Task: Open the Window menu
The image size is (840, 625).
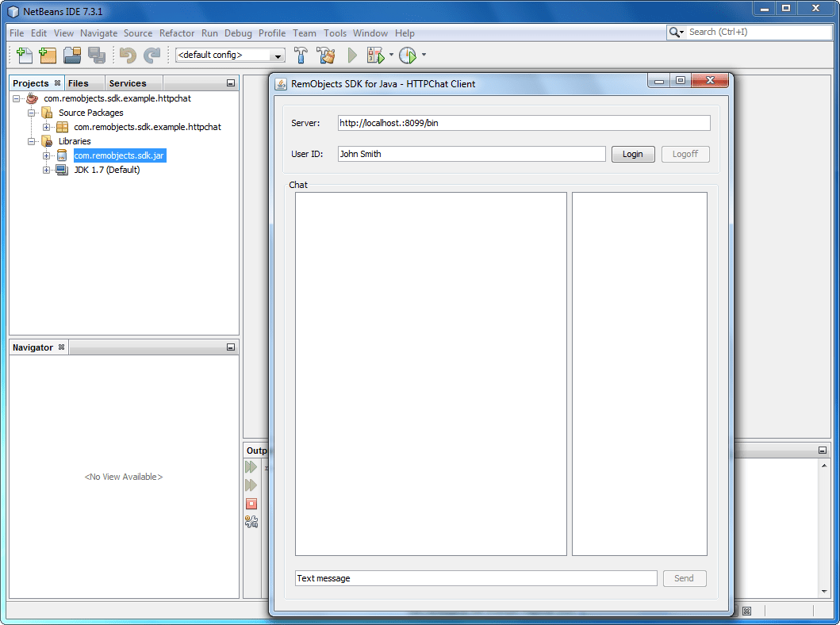Action: click(x=370, y=33)
